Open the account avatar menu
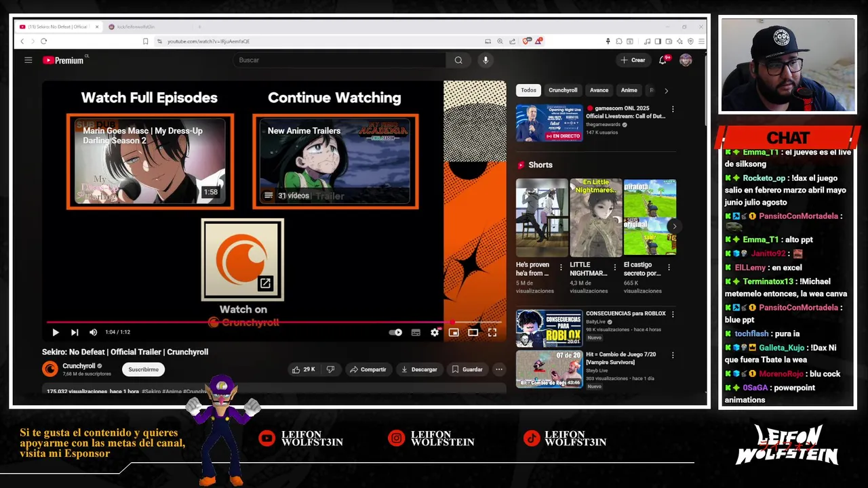Image resolution: width=868 pixels, height=488 pixels. (686, 60)
